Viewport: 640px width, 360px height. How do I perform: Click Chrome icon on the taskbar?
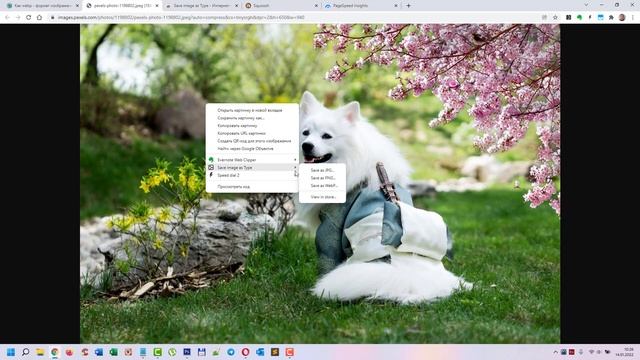[x=55, y=352]
